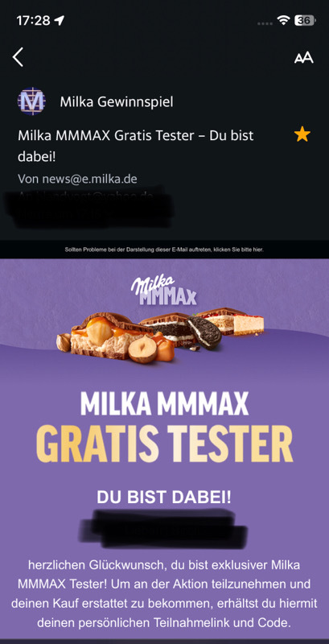329x644 pixels.
Task: Click the 'klicken Sie bitte hier' display link
Action: (238, 250)
